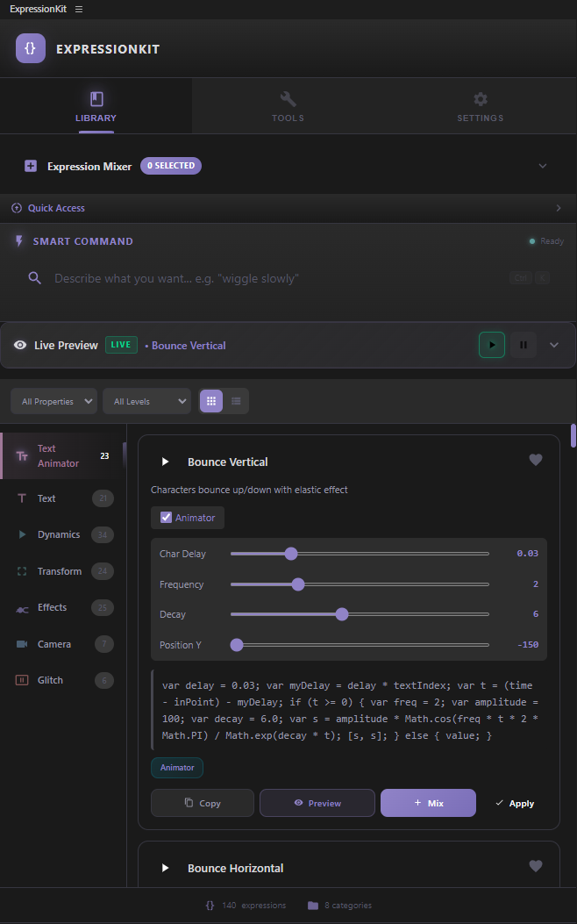Play the live preview
Viewport: 577px width, 924px height.
tap(492, 345)
